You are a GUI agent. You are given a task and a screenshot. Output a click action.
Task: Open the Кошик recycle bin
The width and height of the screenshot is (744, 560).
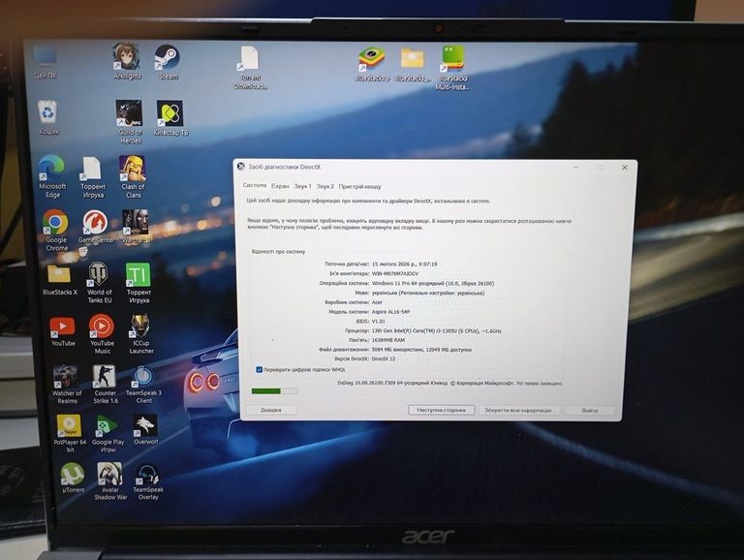(x=48, y=117)
